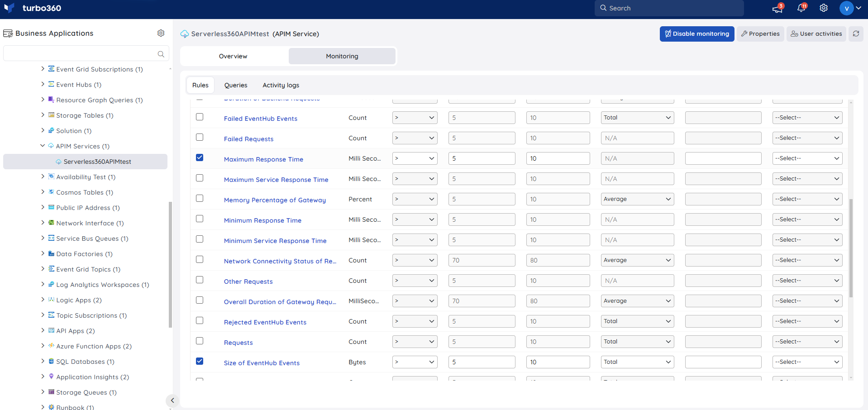Open the Failed Requests rule link
The image size is (868, 410).
point(248,139)
